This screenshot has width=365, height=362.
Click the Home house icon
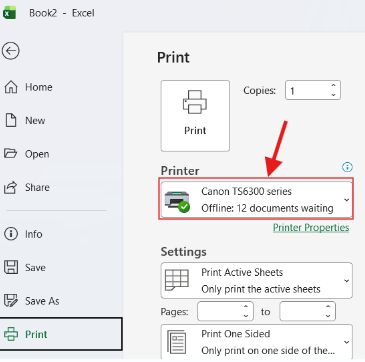11,87
